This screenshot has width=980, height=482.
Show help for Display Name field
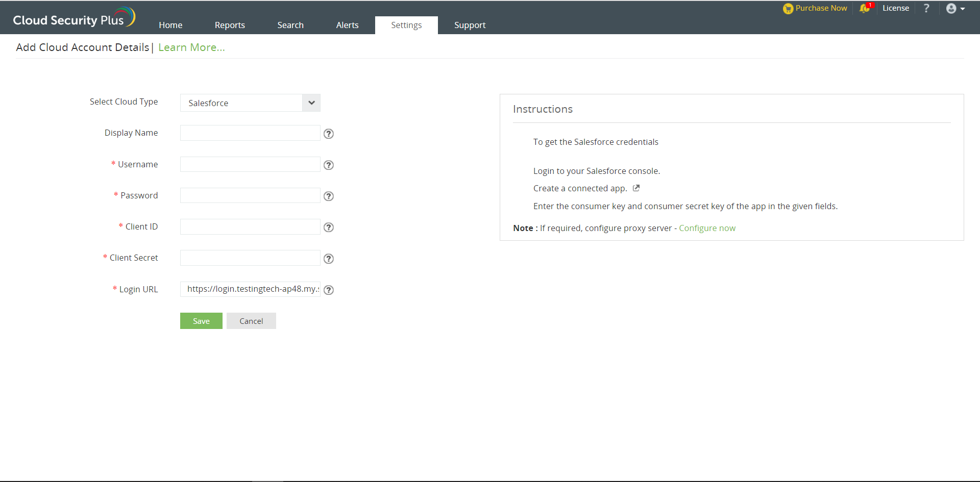pos(329,134)
